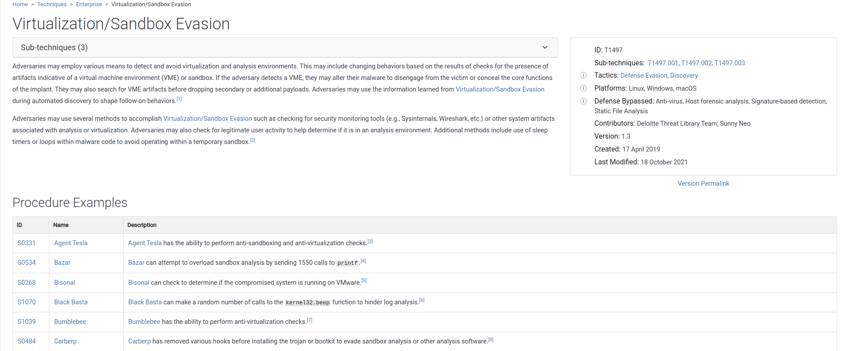The width and height of the screenshot is (868, 351).
Task: Select the Discovery tactic link
Action: [684, 76]
